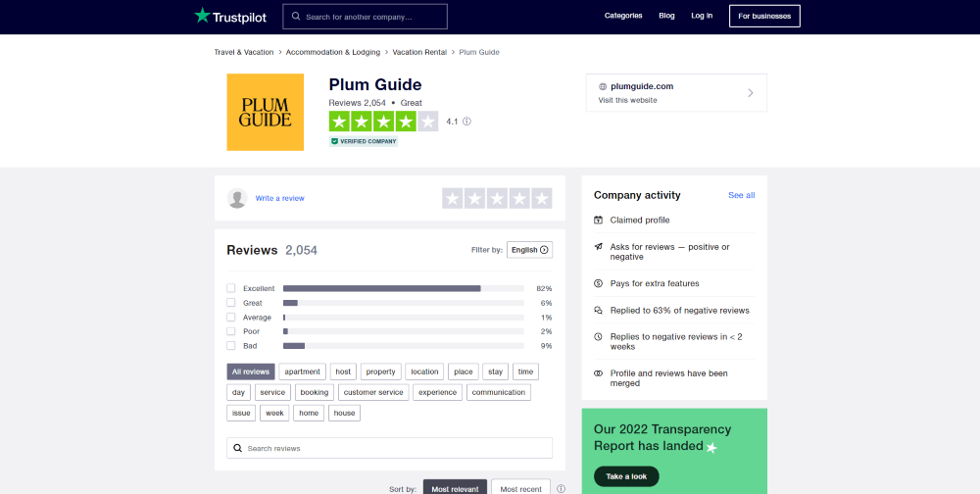Click the Excellent 82% rating bar

coord(403,288)
